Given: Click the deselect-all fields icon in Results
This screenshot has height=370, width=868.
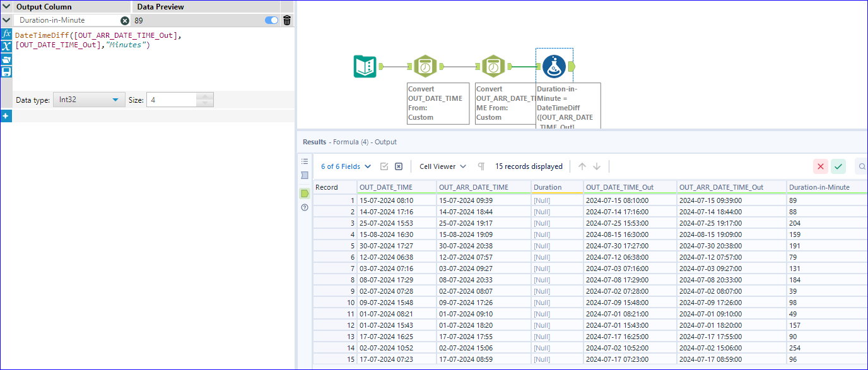Looking at the screenshot, I should pyautogui.click(x=399, y=166).
